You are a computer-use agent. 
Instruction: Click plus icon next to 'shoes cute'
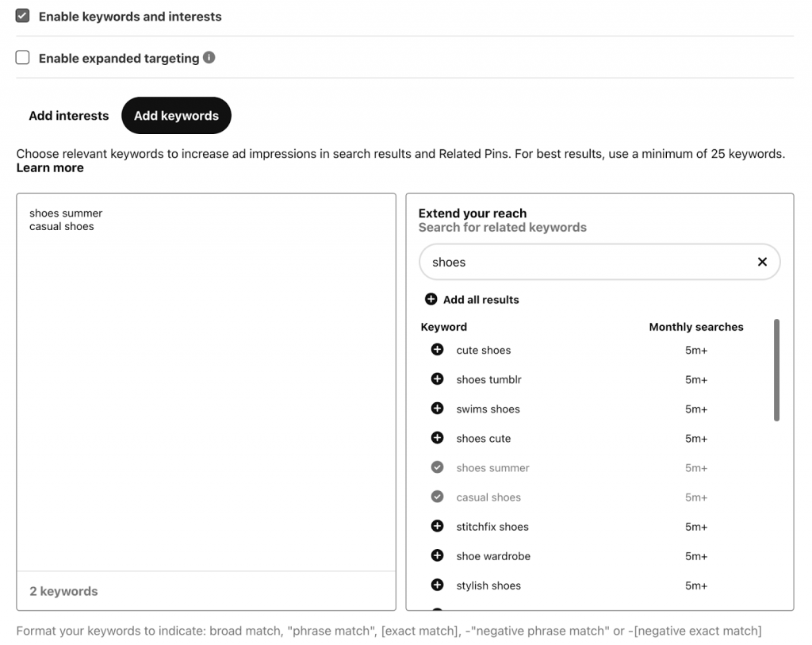point(437,438)
